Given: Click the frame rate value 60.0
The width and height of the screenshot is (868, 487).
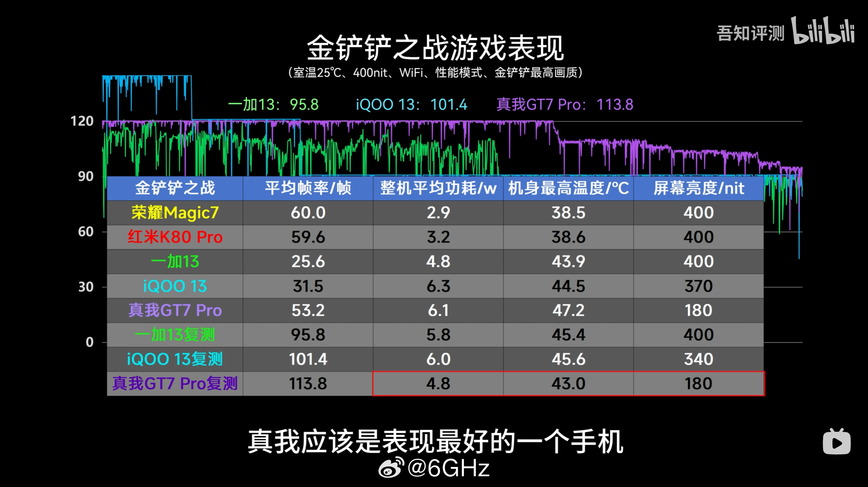Looking at the screenshot, I should [308, 213].
